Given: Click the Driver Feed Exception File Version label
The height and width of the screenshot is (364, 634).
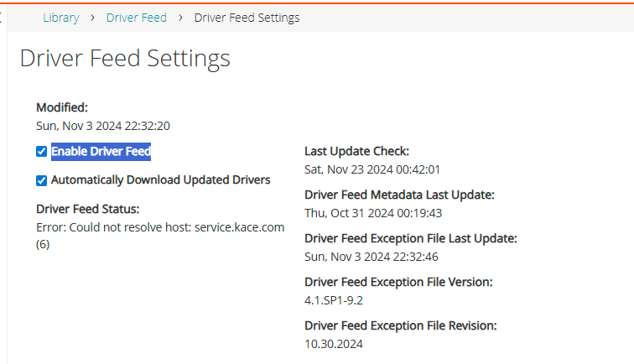Looking at the screenshot, I should (398, 282).
